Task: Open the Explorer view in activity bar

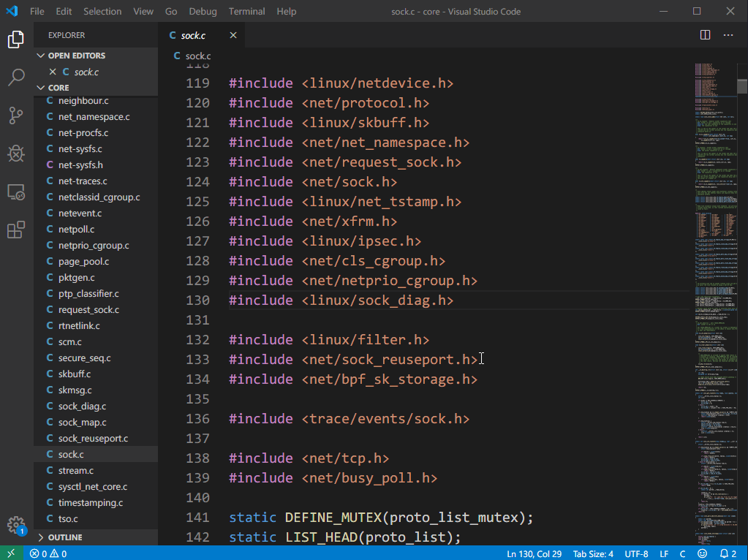Action: (16, 39)
